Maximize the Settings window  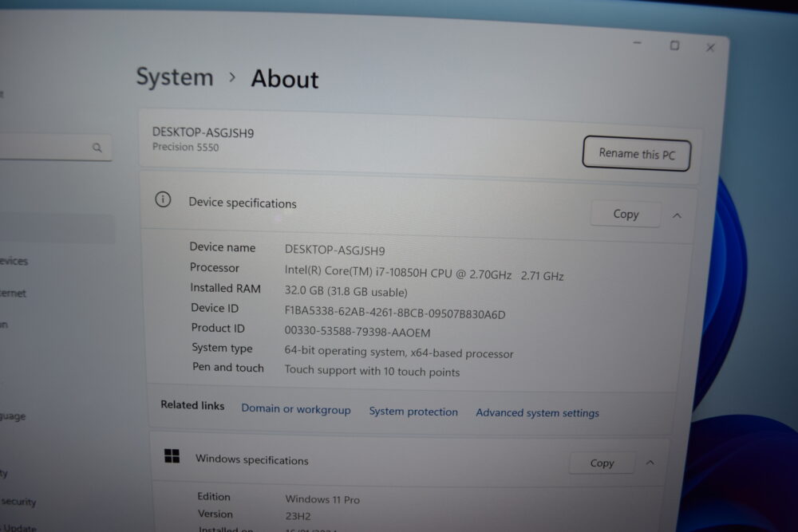tap(674, 45)
